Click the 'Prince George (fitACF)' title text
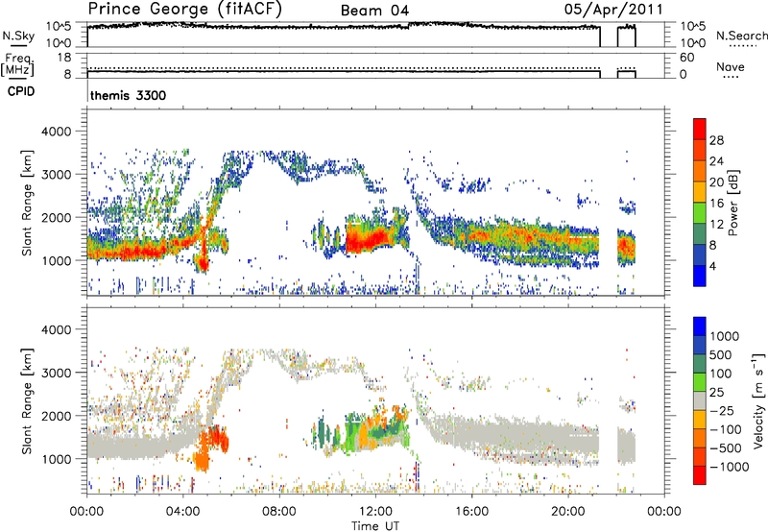This screenshot has width=768, height=532. pyautogui.click(x=184, y=10)
